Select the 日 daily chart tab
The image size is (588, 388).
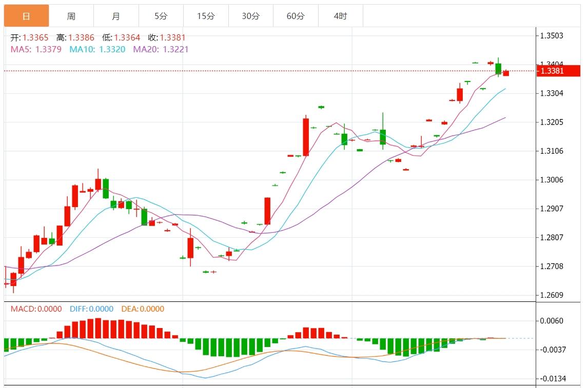pos(26,16)
